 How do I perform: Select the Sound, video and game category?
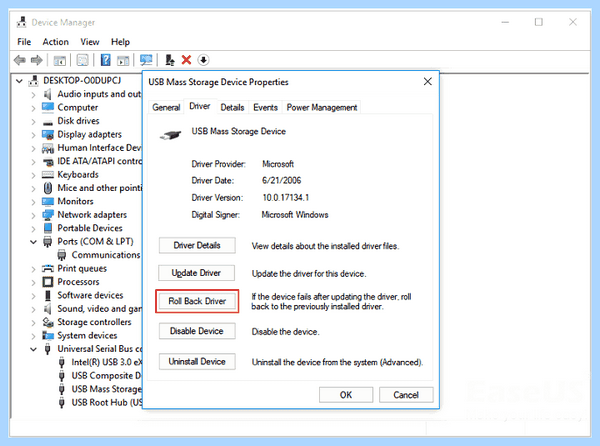point(99,309)
